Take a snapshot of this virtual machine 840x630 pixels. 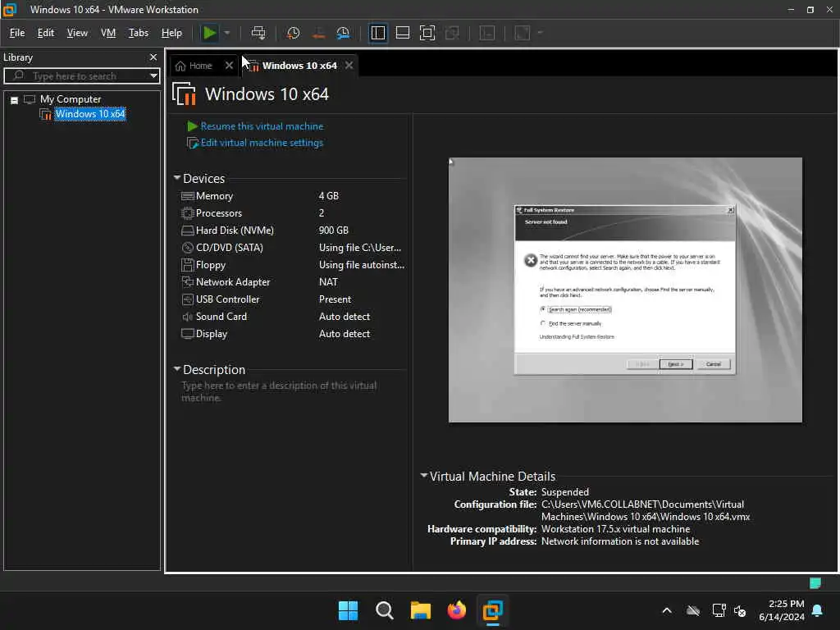point(293,33)
